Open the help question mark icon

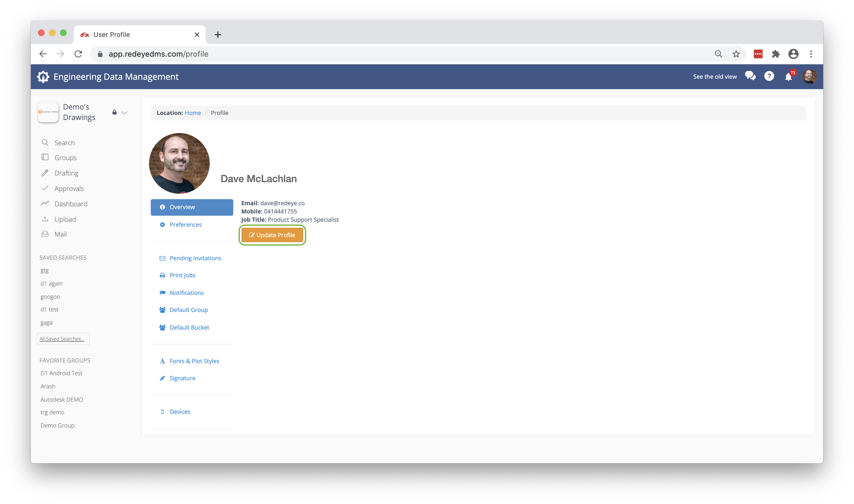[769, 76]
